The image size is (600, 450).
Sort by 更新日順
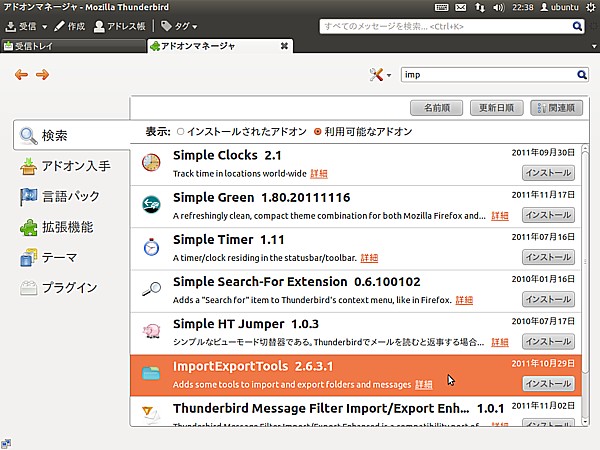(496, 108)
